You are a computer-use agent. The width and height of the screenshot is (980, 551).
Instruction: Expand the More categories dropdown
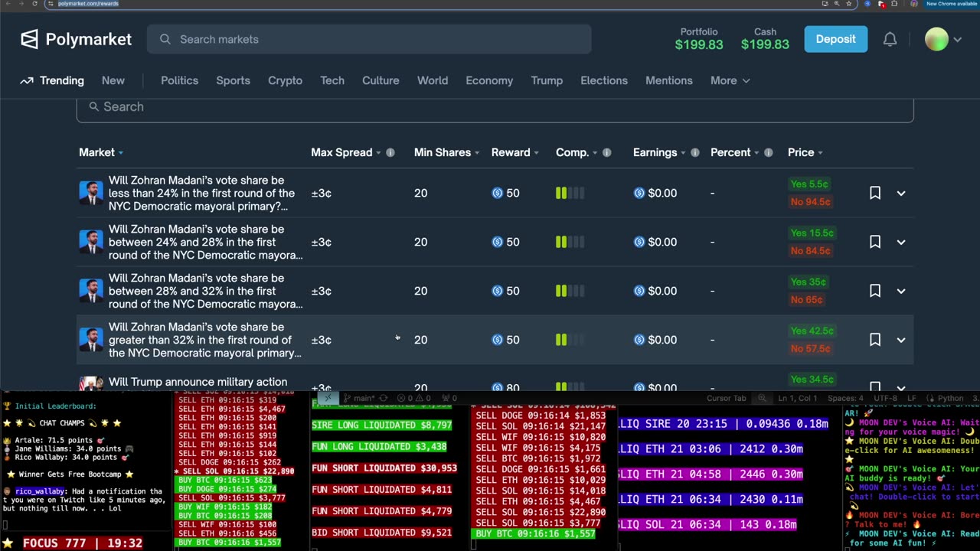[730, 80]
